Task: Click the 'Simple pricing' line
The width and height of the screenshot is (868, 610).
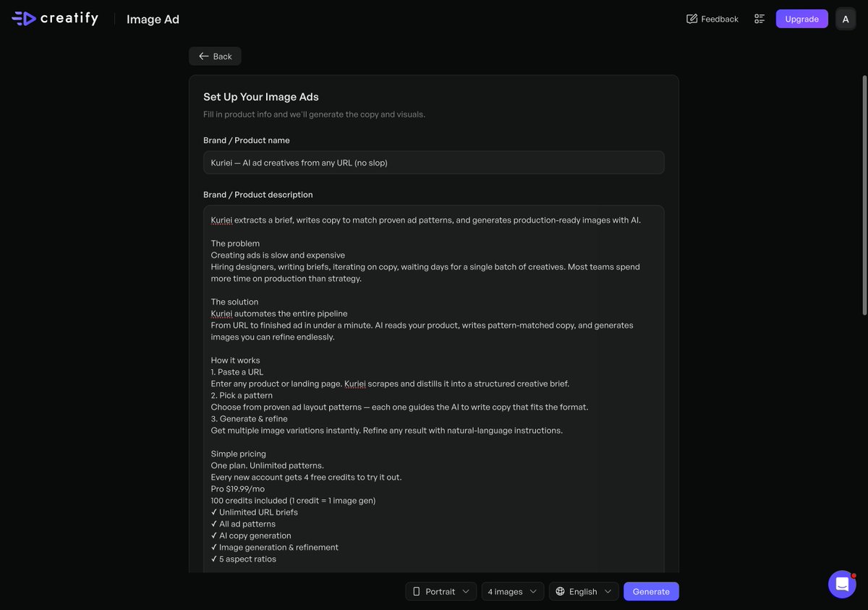Action: pos(239,454)
